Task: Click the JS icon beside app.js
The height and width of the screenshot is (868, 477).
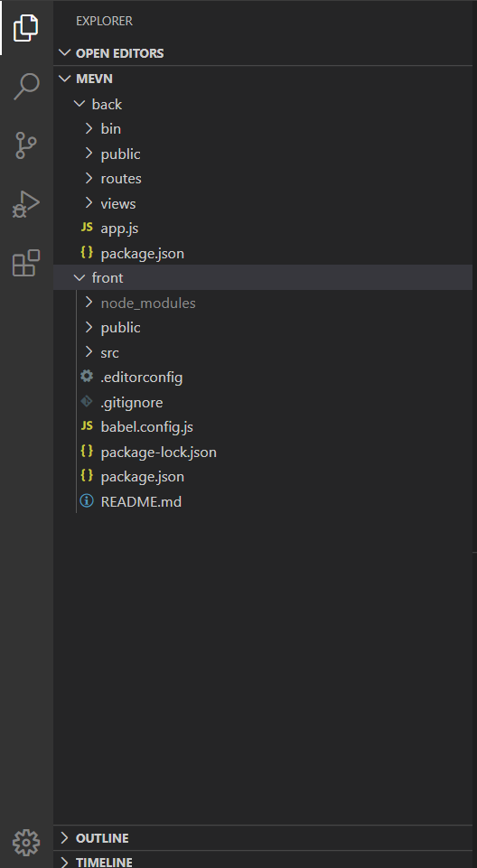Action: [87, 228]
